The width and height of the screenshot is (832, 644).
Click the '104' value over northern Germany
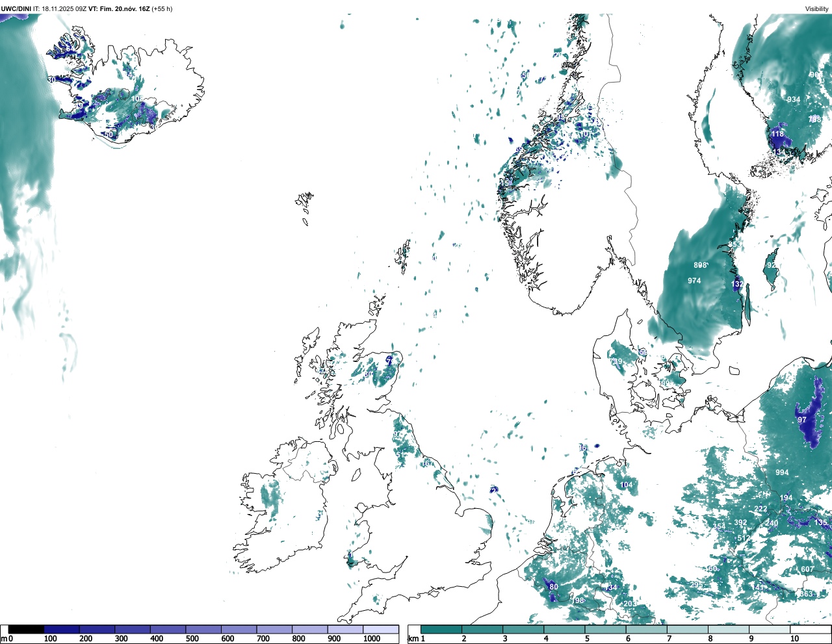[x=626, y=485]
